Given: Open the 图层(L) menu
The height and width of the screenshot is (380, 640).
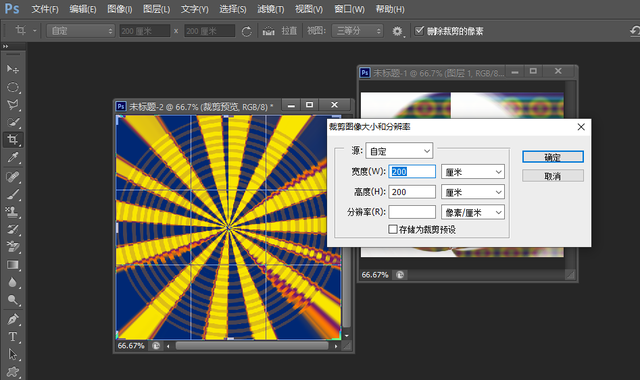Looking at the screenshot, I should click(x=156, y=9).
